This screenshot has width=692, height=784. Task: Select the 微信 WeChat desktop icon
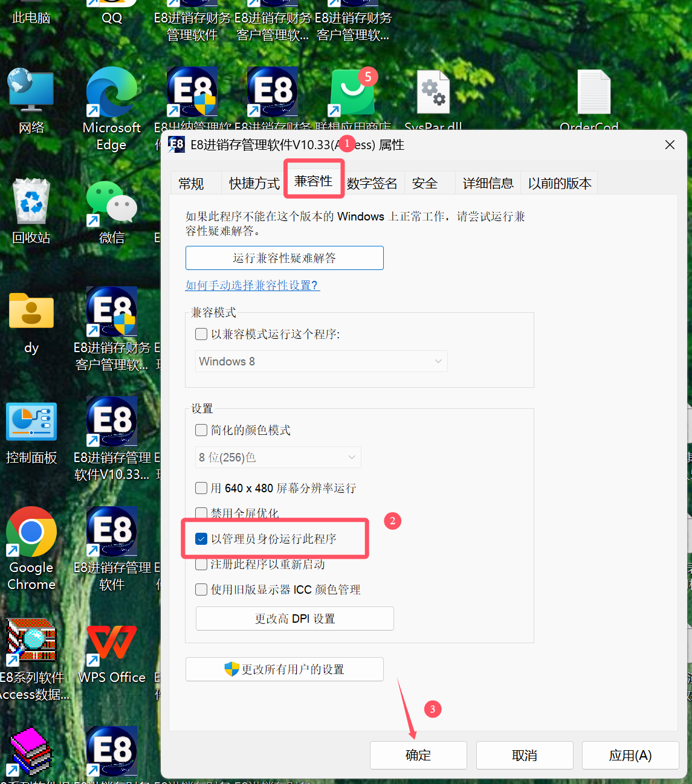click(112, 203)
